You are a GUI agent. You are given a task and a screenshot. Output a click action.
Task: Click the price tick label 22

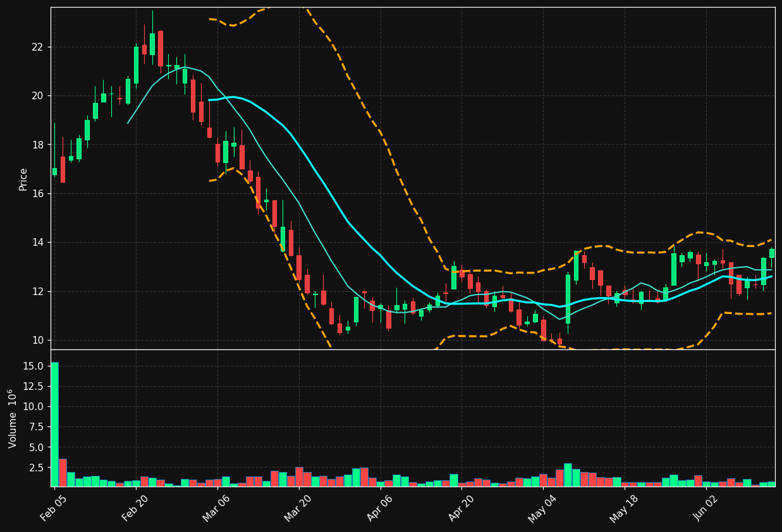[x=37, y=47]
